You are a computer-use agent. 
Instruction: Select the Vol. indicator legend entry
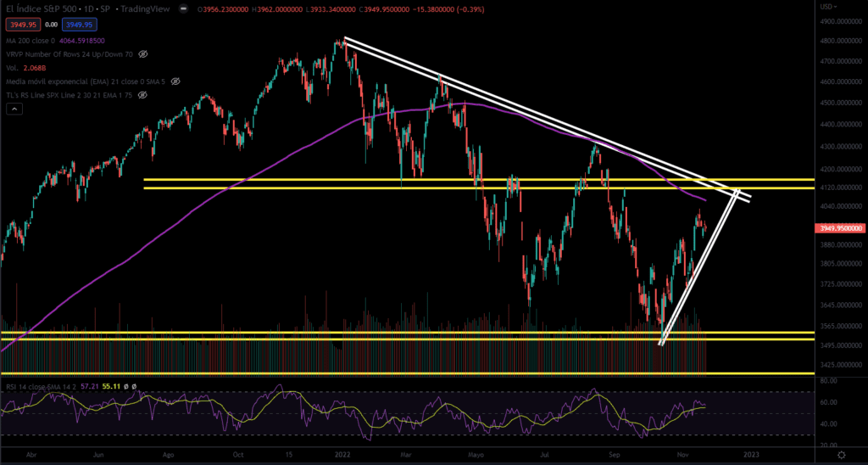point(12,67)
